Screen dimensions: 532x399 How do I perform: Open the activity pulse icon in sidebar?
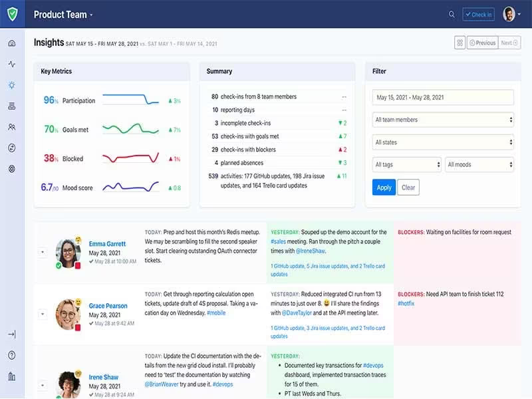[12, 64]
